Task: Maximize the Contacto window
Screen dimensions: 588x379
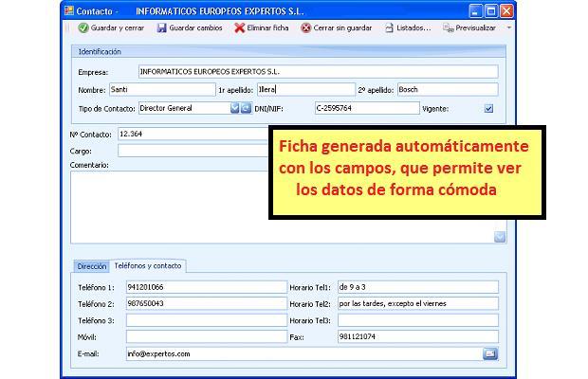Action: tap(491, 10)
